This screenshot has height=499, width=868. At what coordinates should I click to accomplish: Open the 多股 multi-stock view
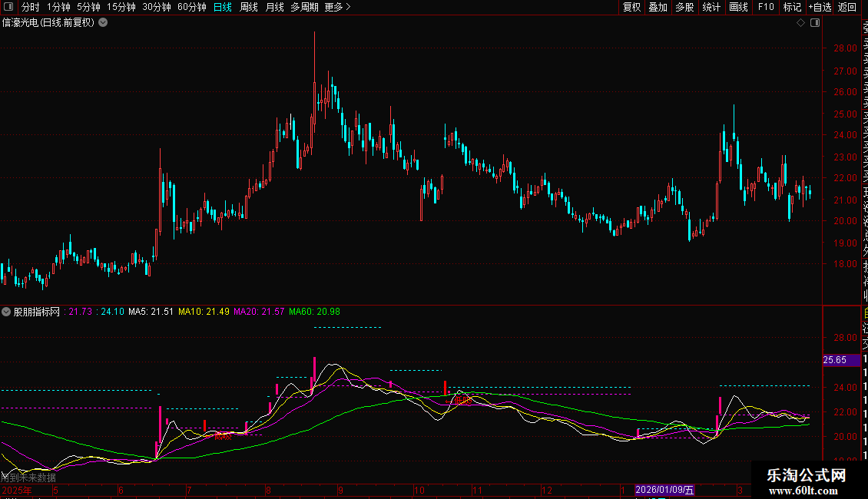[684, 7]
